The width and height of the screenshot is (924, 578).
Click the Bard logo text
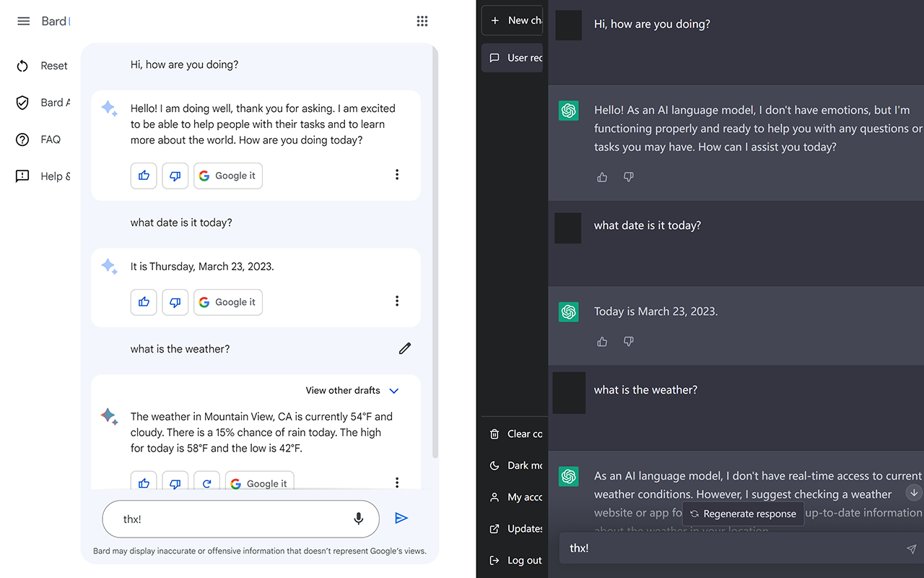(x=54, y=21)
